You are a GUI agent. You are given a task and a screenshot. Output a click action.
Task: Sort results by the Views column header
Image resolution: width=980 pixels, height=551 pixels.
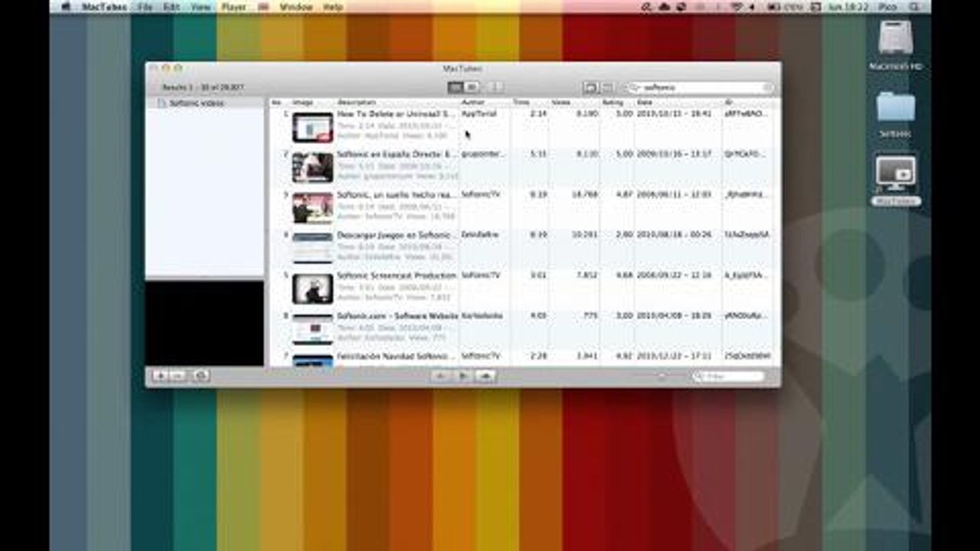574,102
